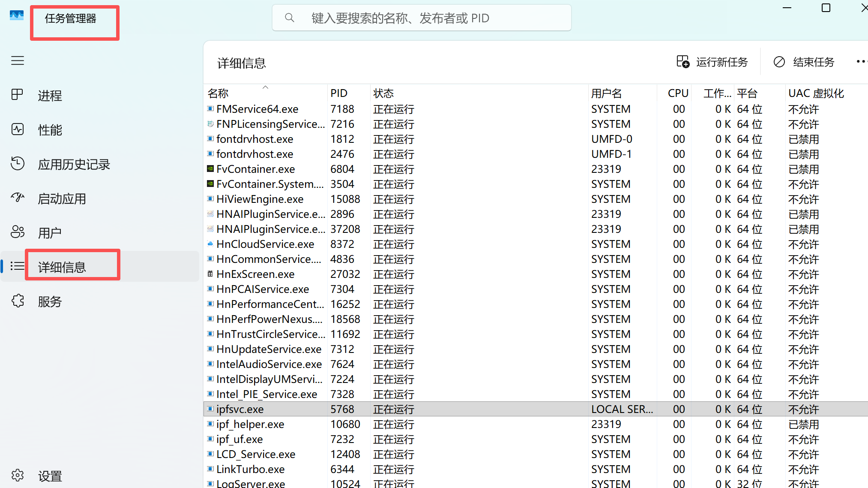Select the FvContainer.exe process row
868x488 pixels.
pos(256,169)
